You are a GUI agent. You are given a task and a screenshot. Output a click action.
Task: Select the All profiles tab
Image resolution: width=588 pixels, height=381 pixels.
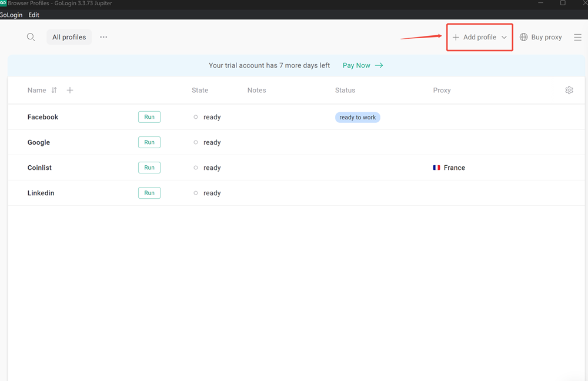pyautogui.click(x=69, y=37)
